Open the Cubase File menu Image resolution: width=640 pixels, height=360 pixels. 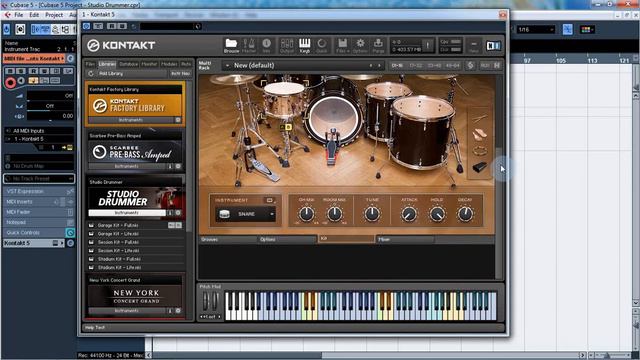[19, 15]
